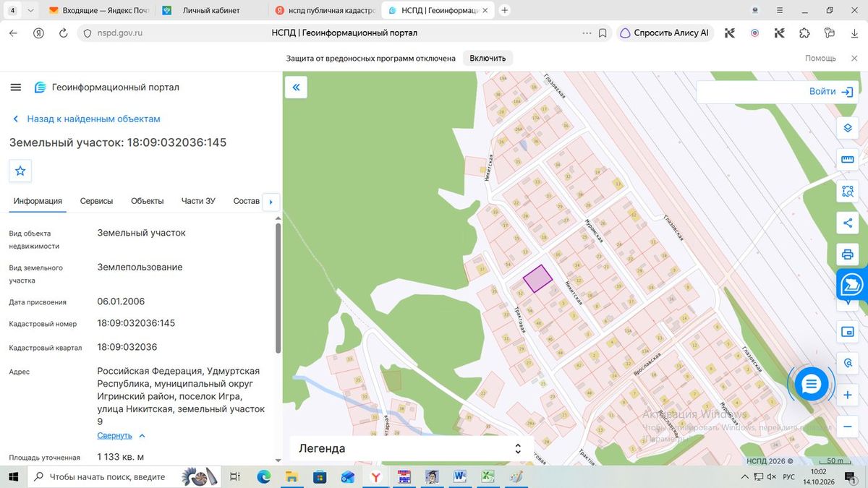Show more tabs with the right arrow
Image resolution: width=868 pixels, height=488 pixels.
click(271, 202)
